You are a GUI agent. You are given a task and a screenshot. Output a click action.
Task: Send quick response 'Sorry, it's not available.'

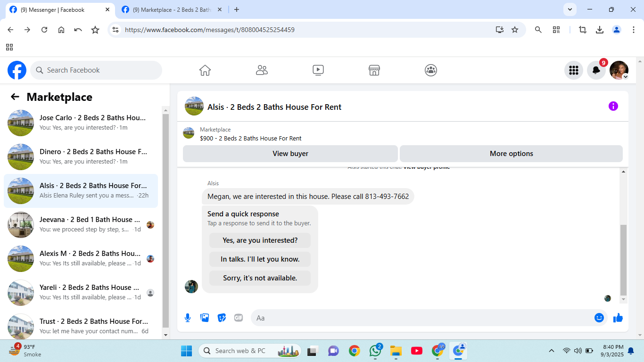click(x=260, y=278)
